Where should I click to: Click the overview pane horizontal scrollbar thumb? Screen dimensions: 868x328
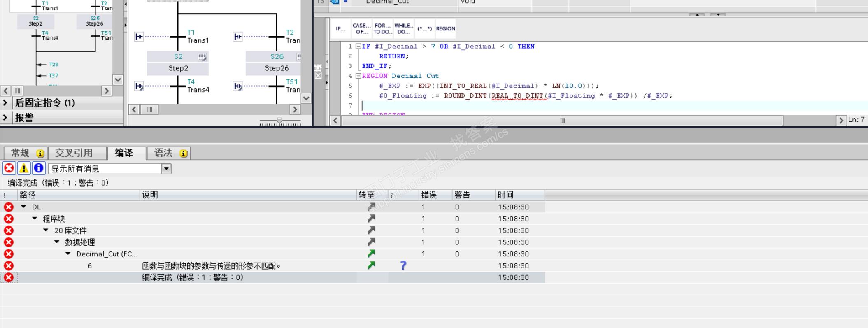pos(17,91)
